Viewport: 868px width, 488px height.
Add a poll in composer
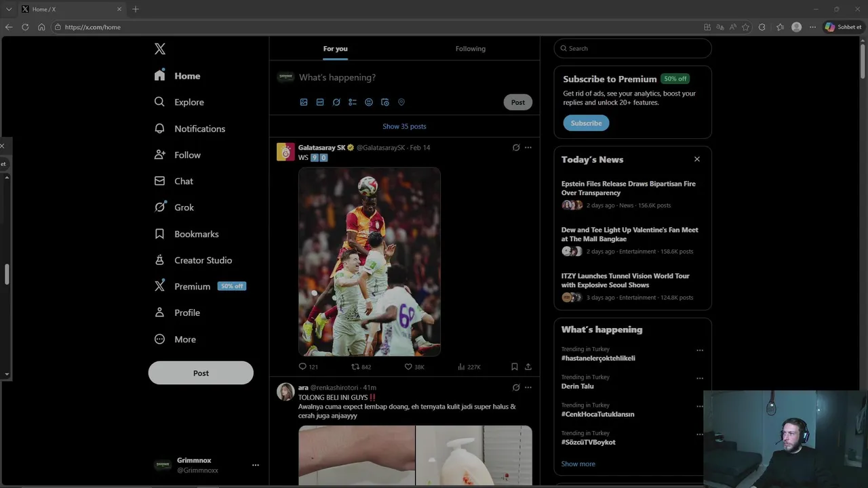[353, 102]
